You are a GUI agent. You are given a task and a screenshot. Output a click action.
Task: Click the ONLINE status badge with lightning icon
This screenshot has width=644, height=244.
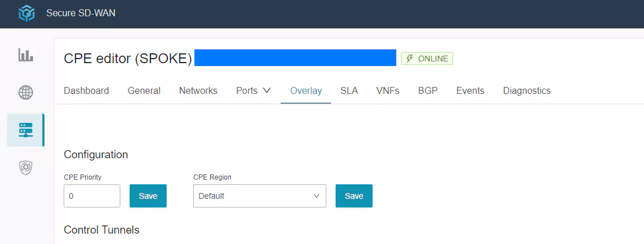(427, 59)
